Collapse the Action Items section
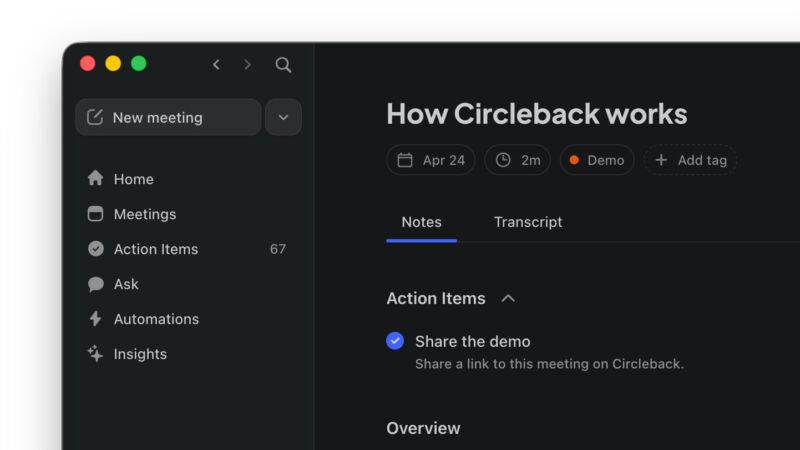The width and height of the screenshot is (800, 450). pos(508,298)
